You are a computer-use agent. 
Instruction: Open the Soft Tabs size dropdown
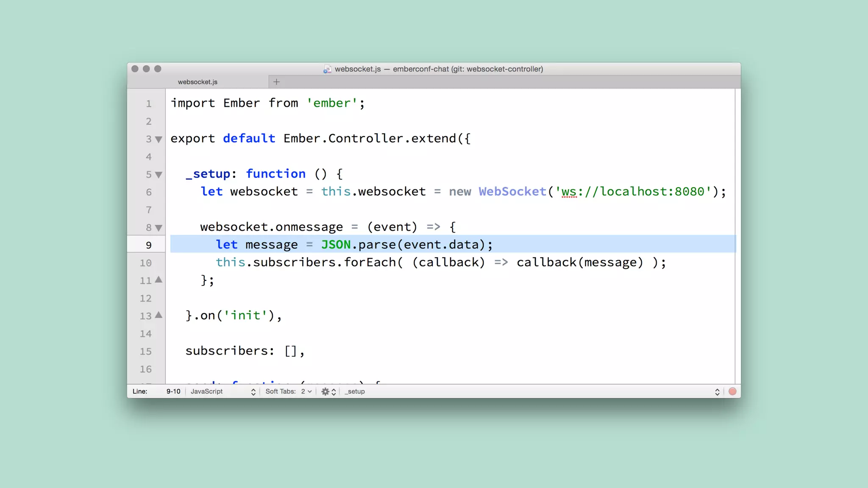coord(306,391)
